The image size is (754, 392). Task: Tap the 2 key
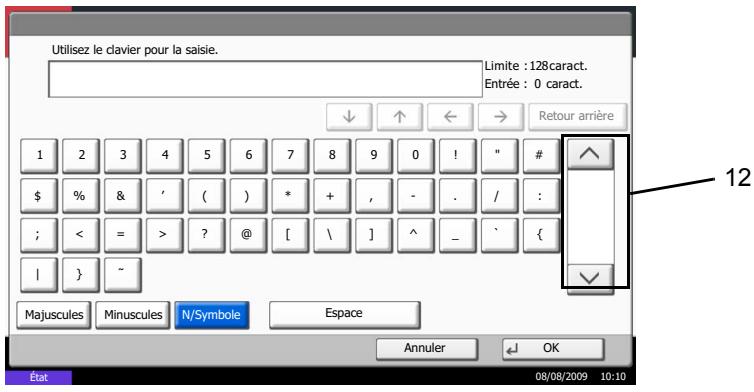coord(81,156)
